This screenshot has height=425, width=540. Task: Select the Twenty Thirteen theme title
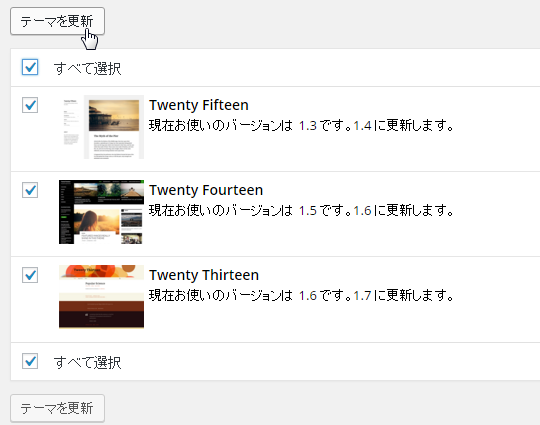[x=204, y=275]
